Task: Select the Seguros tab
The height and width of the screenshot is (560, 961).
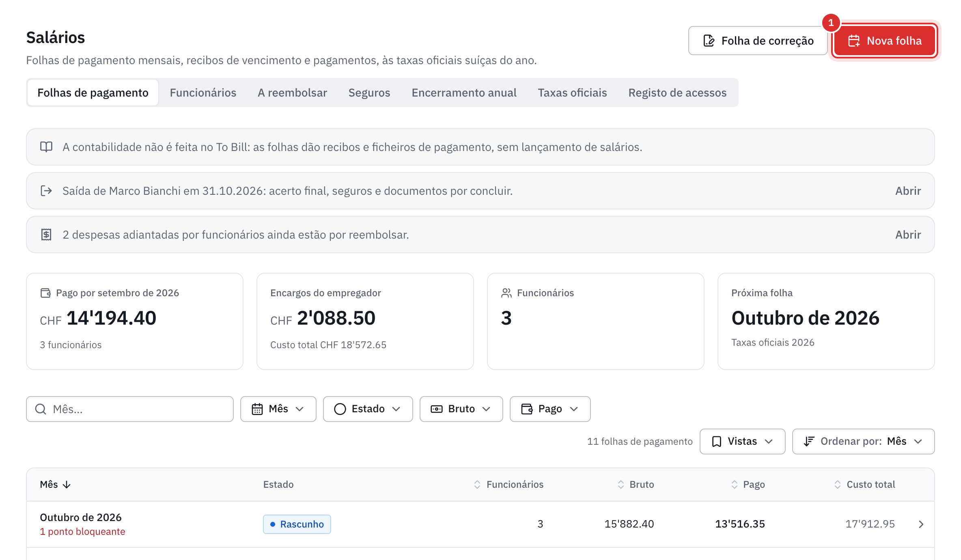Action: click(369, 93)
